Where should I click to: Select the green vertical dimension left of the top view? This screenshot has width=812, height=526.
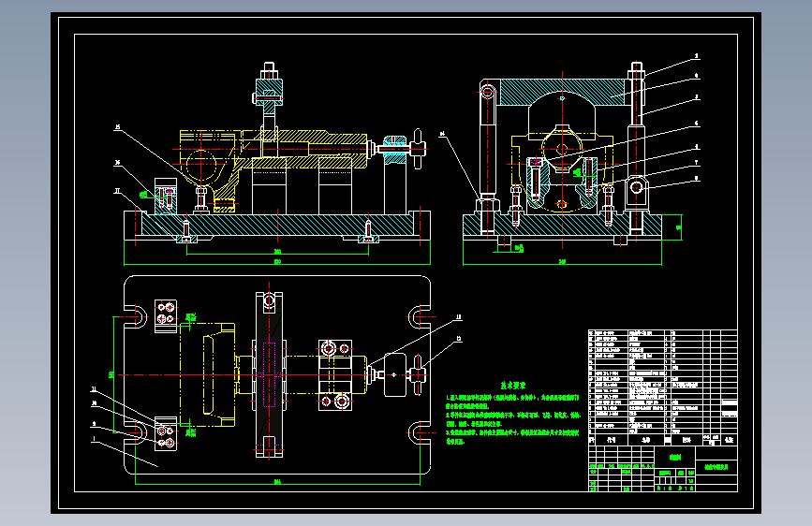pos(113,374)
